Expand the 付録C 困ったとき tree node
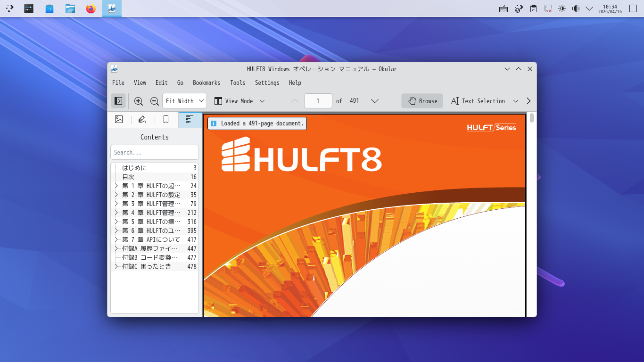 [116, 266]
